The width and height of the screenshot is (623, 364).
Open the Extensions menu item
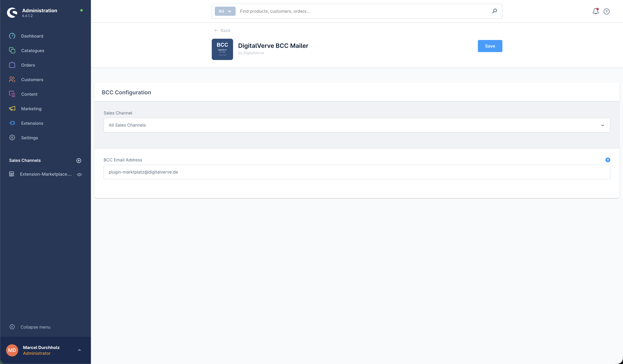point(32,123)
